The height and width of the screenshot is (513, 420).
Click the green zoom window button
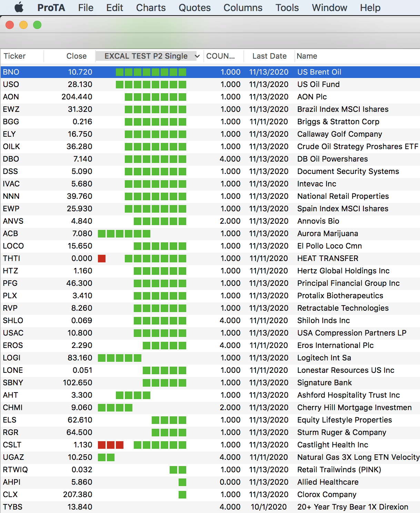37,25
